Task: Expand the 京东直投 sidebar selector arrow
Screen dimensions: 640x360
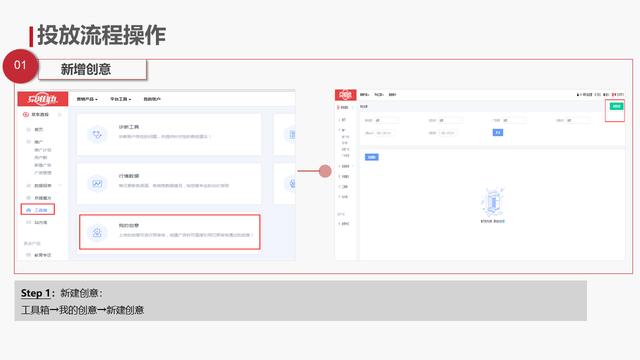Action: tap(60, 115)
